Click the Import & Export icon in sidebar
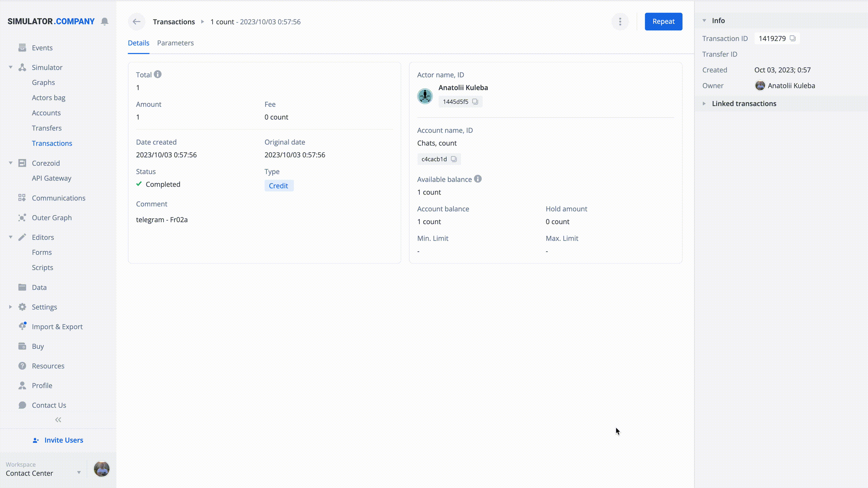Viewport: 868px width, 488px height. tap(22, 326)
